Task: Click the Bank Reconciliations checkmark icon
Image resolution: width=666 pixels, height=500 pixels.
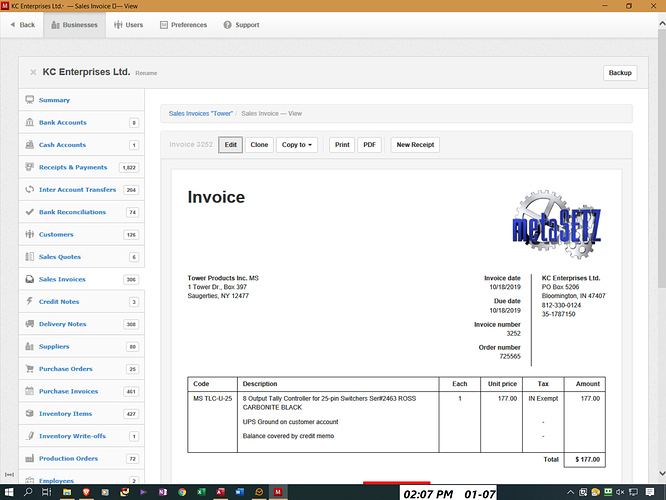Action: click(x=29, y=212)
